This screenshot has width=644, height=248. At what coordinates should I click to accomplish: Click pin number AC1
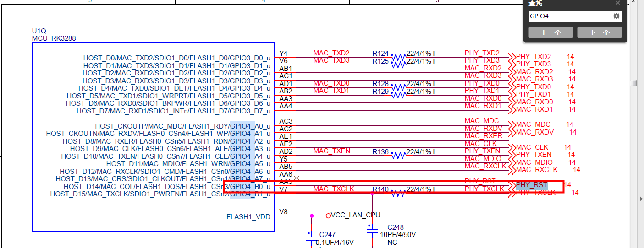[286, 76]
